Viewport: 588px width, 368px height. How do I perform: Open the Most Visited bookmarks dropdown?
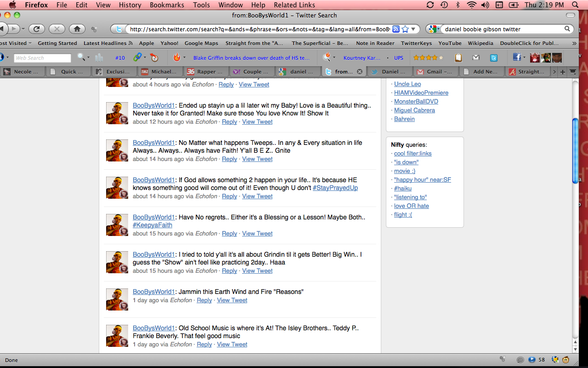pos(16,43)
